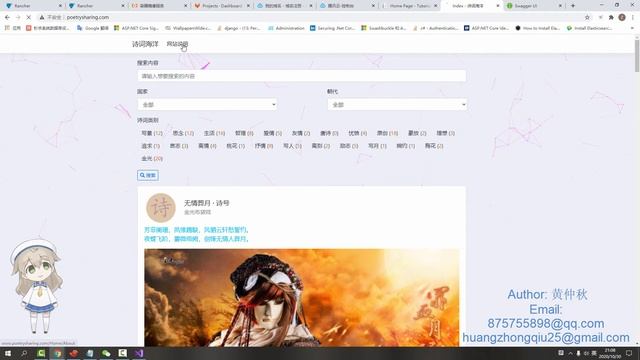
Task: Select the 爱情 (5) category tag
Action: coord(273,133)
